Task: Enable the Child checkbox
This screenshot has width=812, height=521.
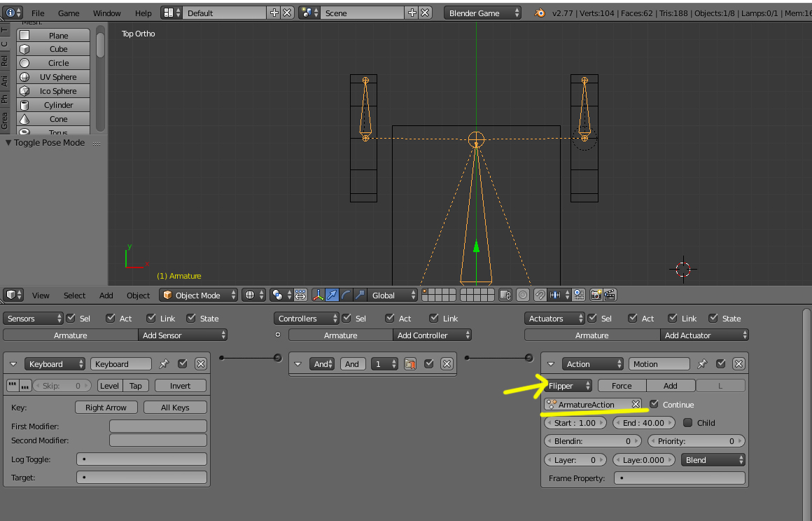Action: point(687,422)
